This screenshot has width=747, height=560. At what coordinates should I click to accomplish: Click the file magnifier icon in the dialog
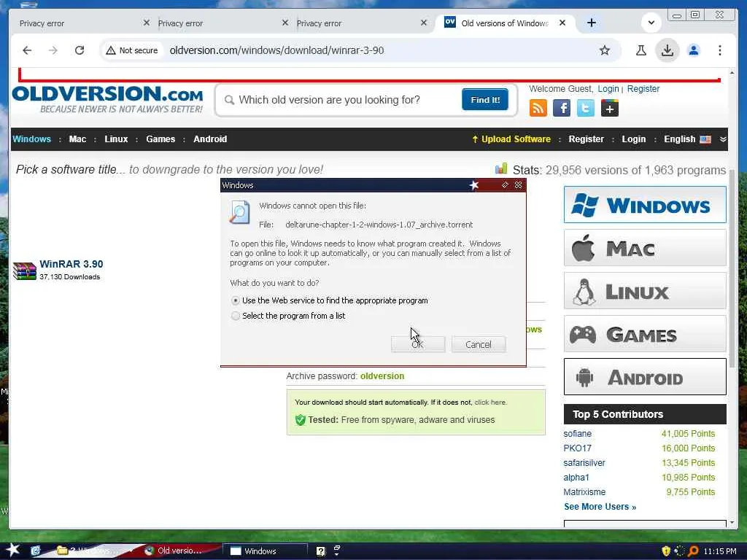coord(239,212)
